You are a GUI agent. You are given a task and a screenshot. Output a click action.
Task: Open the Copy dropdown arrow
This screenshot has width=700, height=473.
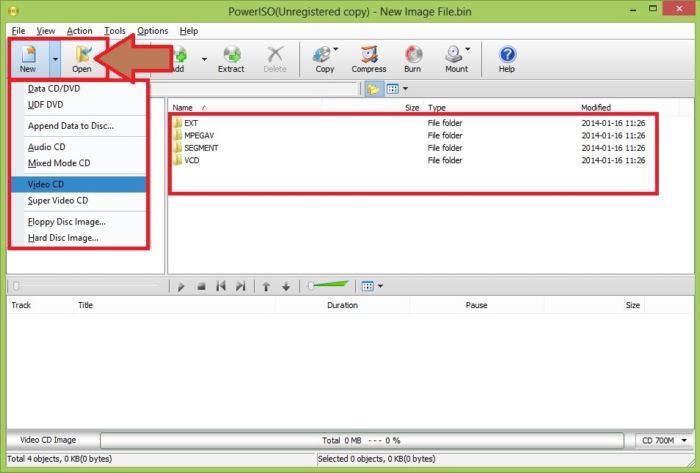(336, 49)
